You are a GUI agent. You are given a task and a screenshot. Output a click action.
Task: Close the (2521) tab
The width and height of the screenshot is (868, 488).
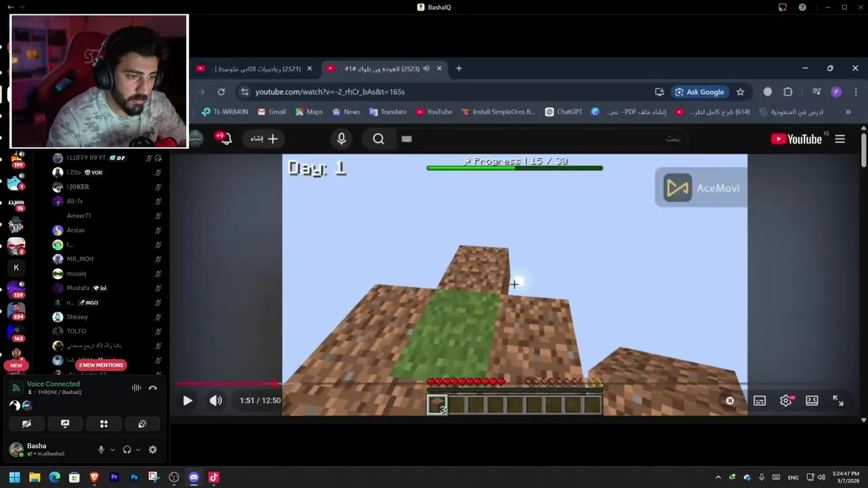click(x=309, y=68)
